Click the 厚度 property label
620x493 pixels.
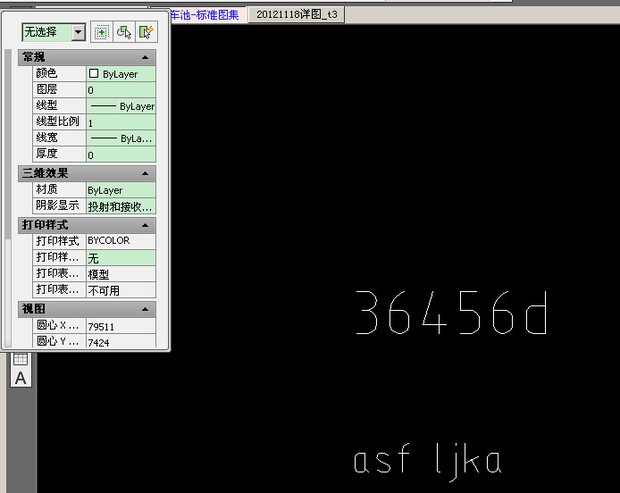click(47, 153)
